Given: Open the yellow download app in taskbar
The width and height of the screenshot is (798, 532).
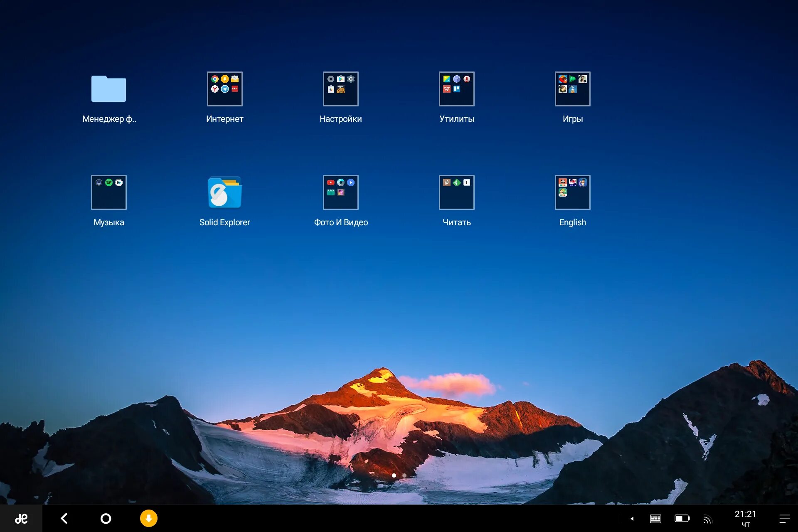Looking at the screenshot, I should pyautogui.click(x=148, y=518).
